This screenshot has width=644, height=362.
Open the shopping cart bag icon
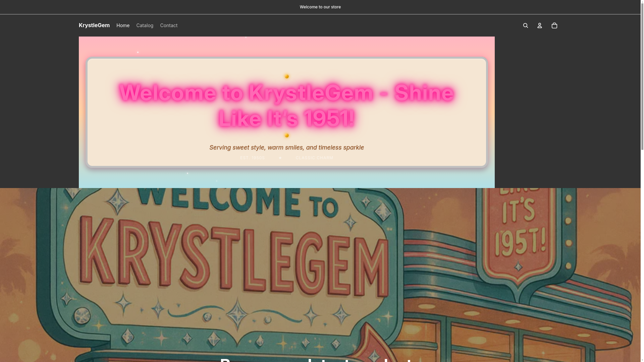[x=554, y=25]
